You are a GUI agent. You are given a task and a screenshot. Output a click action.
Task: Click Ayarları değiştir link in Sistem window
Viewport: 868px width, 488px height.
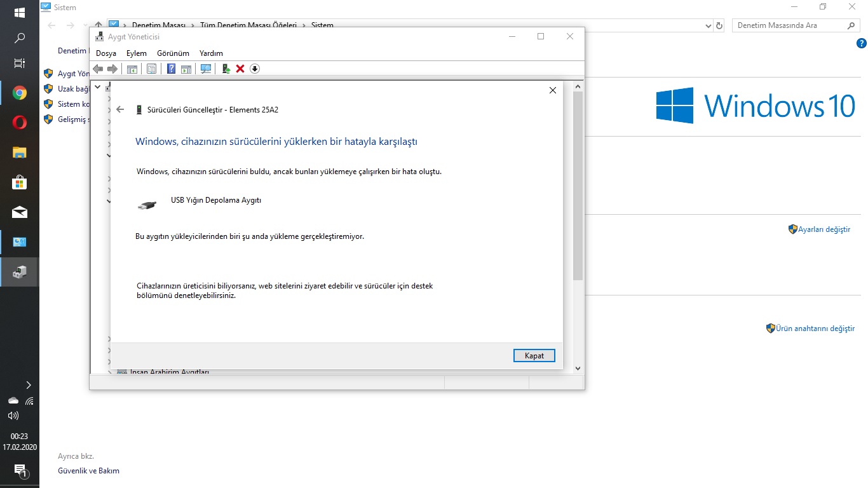pos(824,229)
